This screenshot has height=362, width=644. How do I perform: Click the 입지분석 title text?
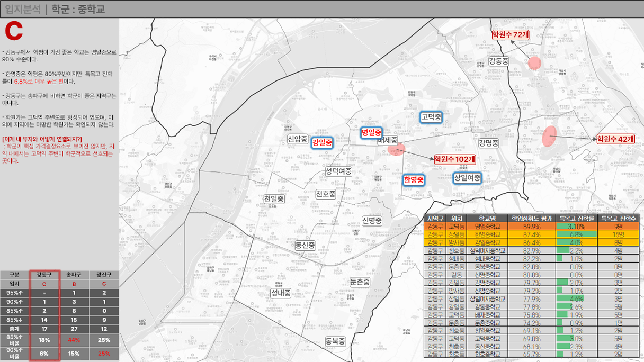[x=22, y=9]
